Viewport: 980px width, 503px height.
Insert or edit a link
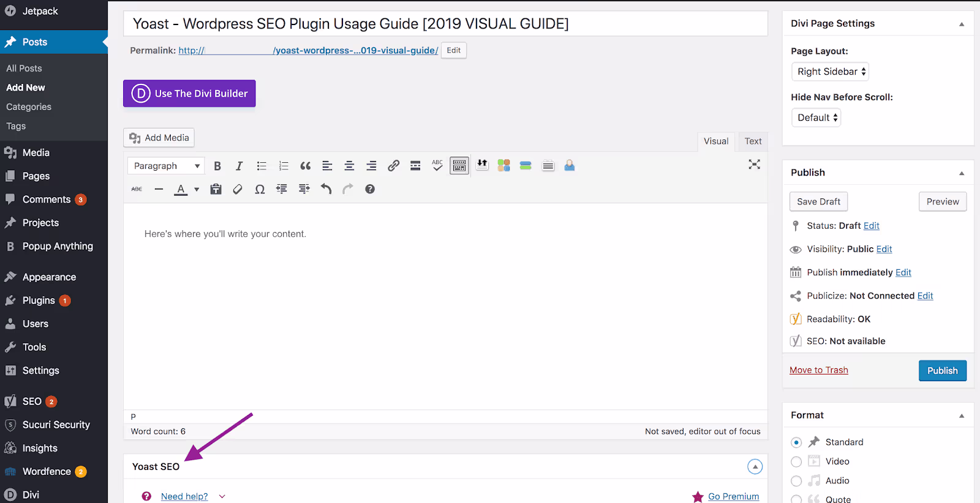pyautogui.click(x=393, y=166)
